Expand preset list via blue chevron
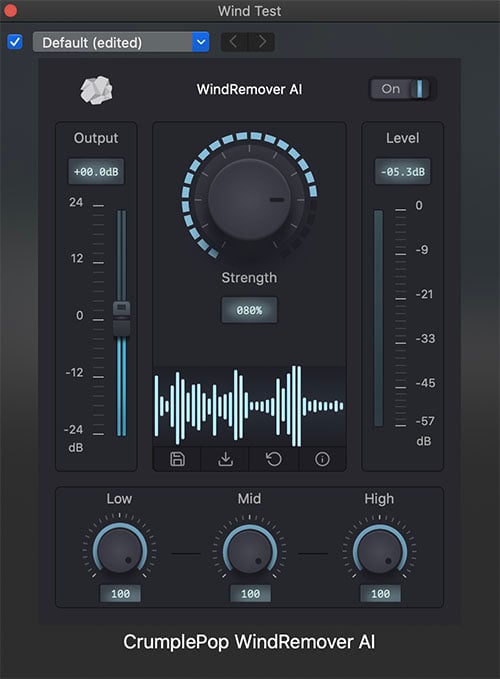 tap(201, 42)
